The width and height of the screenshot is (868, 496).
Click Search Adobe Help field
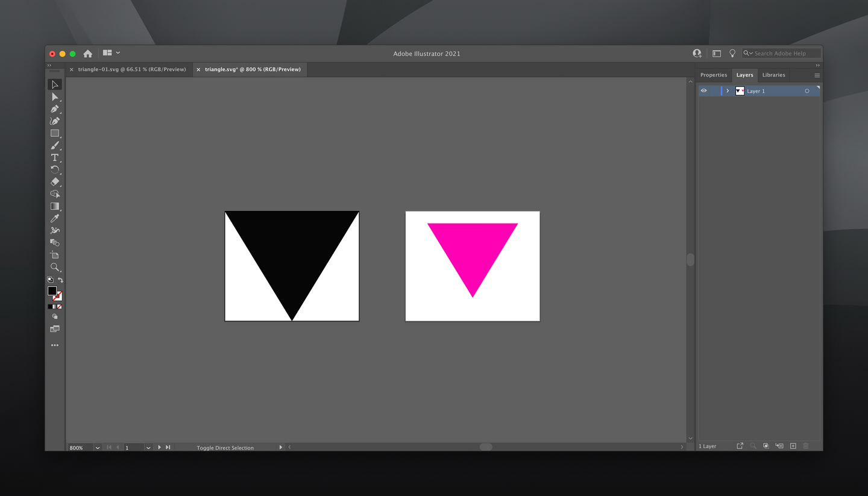(x=781, y=53)
